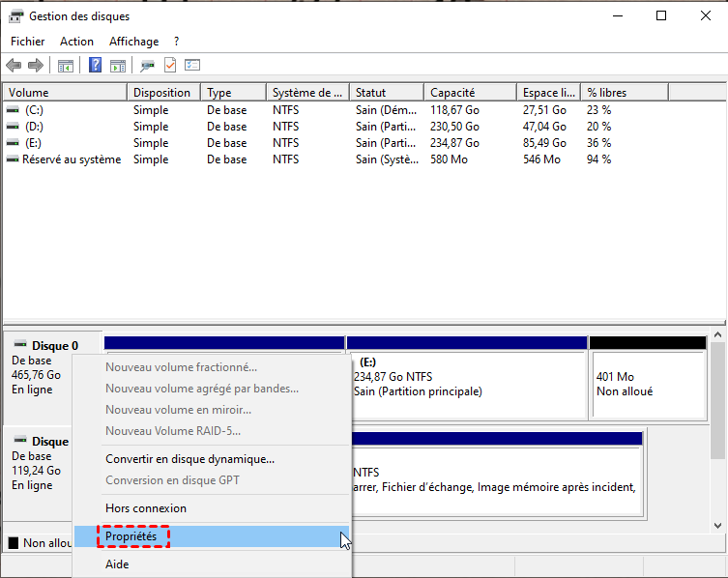The height and width of the screenshot is (578, 728).
Task: Click the disk connection toolbar icon
Action: pos(147,65)
